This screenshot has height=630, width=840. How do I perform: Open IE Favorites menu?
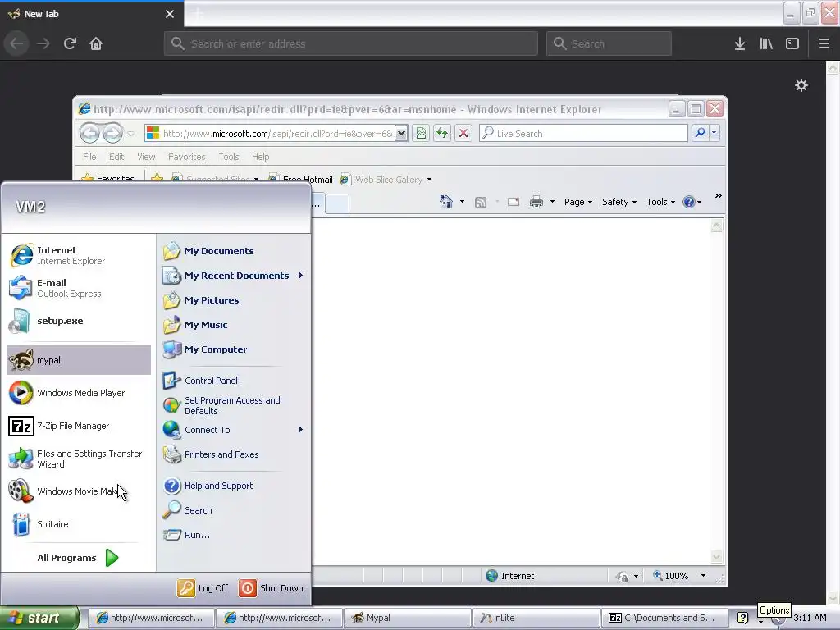pos(186,157)
